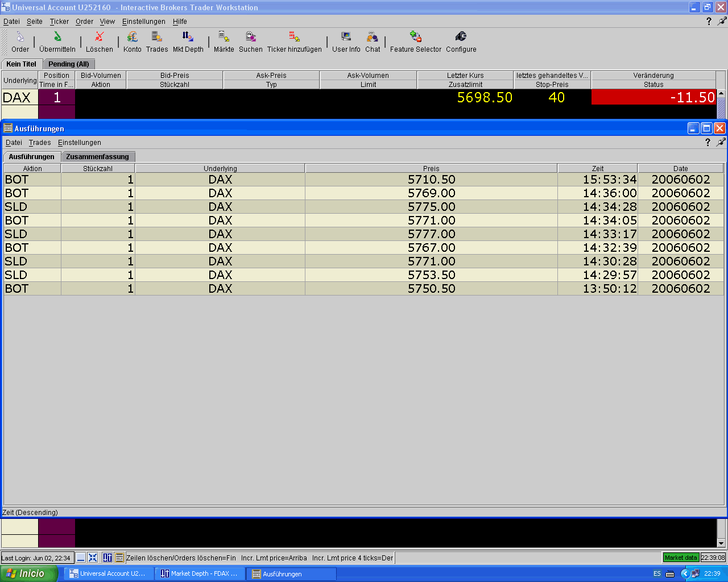Click Ausführungen taskbar button
Viewport: 728px width, 582px height.
click(291, 573)
